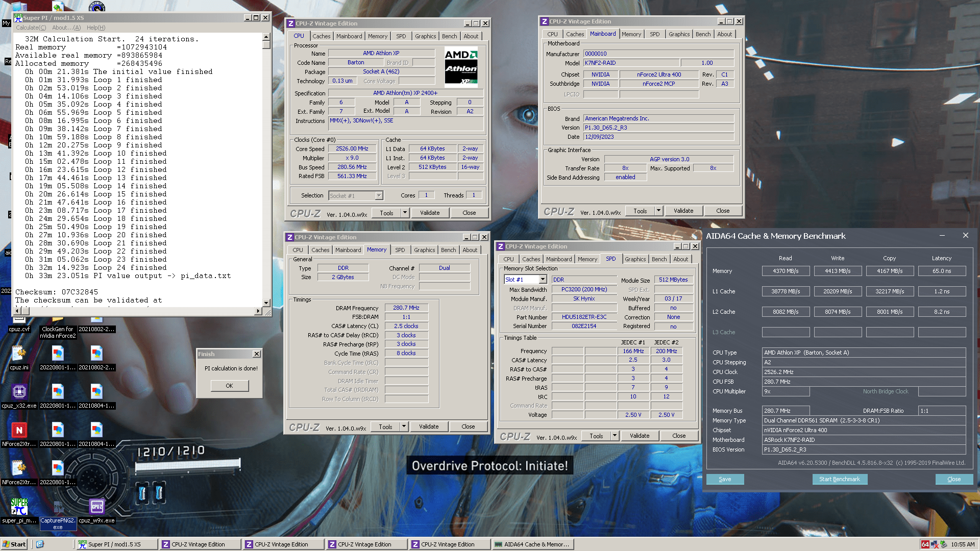Click CAS# Latency value 2.5 clocks

(406, 326)
